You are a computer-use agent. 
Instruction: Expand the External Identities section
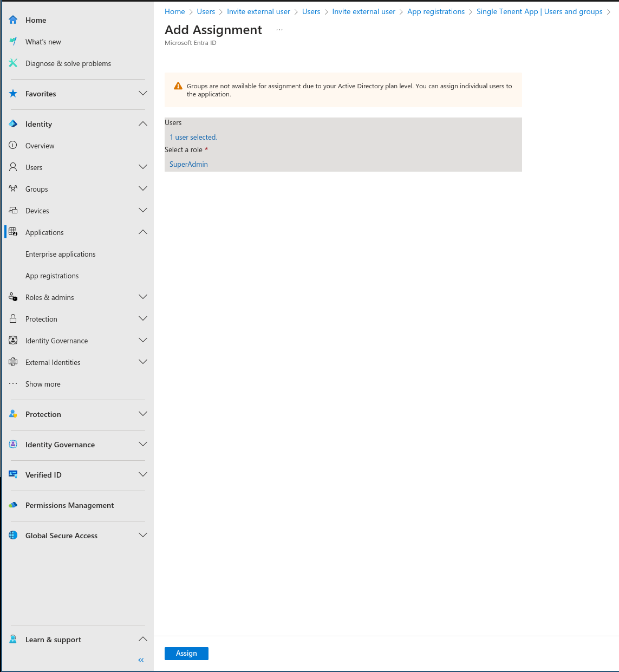[x=142, y=362]
